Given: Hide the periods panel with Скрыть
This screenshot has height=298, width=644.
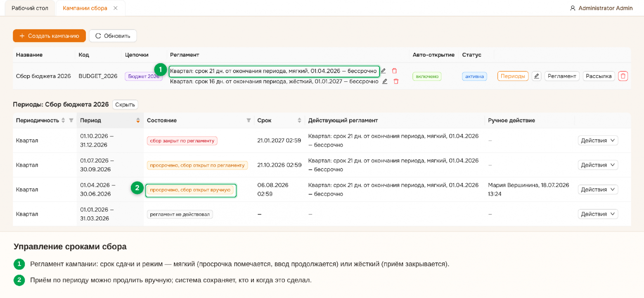Looking at the screenshot, I should pos(125,105).
